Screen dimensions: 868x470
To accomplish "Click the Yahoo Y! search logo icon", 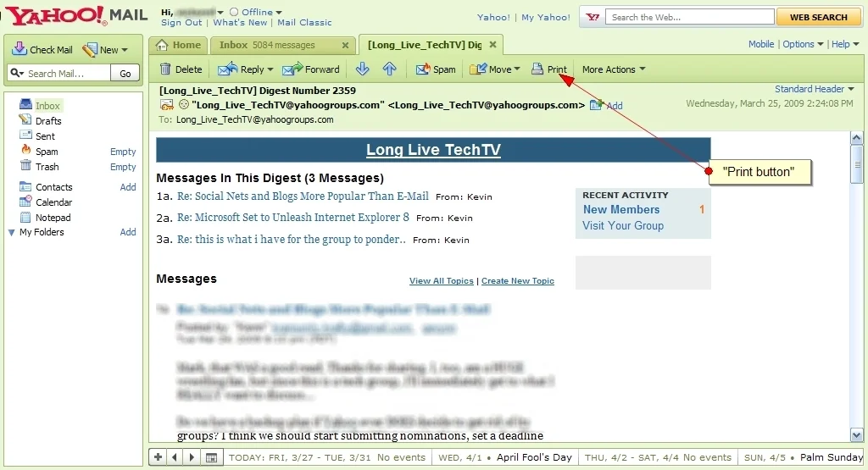I will coord(593,17).
